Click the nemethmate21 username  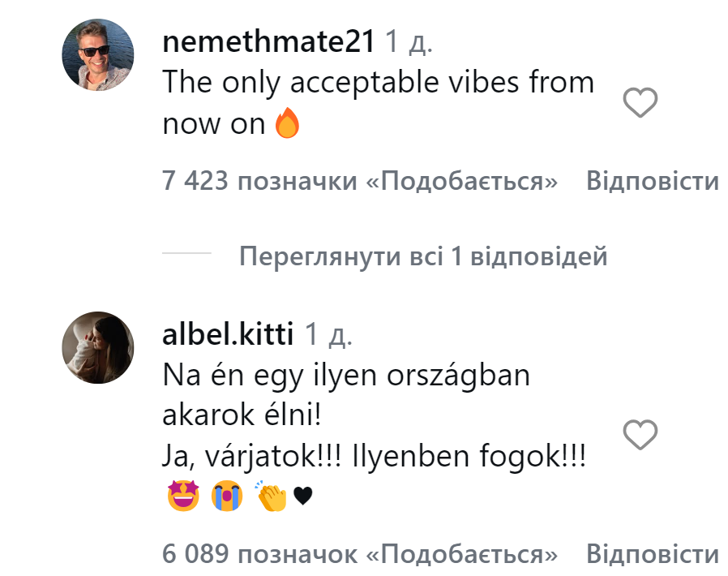coord(268,41)
